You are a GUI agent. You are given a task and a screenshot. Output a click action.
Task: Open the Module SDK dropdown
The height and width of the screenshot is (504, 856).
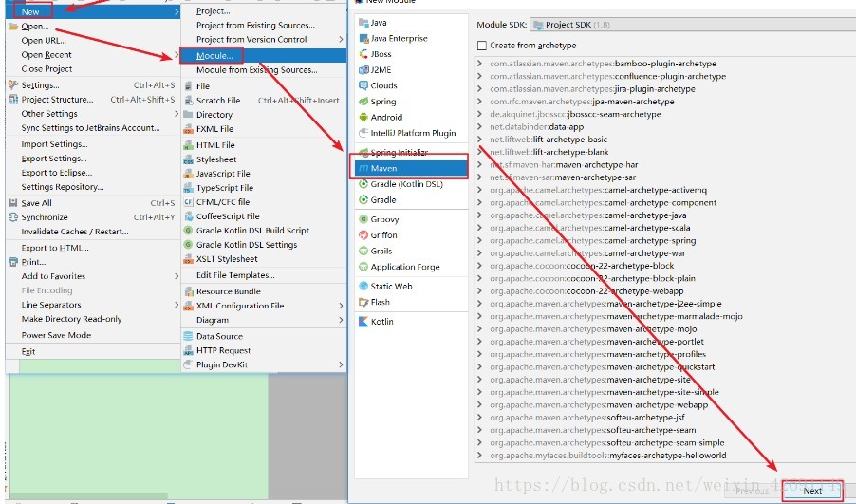pyautogui.click(x=692, y=25)
